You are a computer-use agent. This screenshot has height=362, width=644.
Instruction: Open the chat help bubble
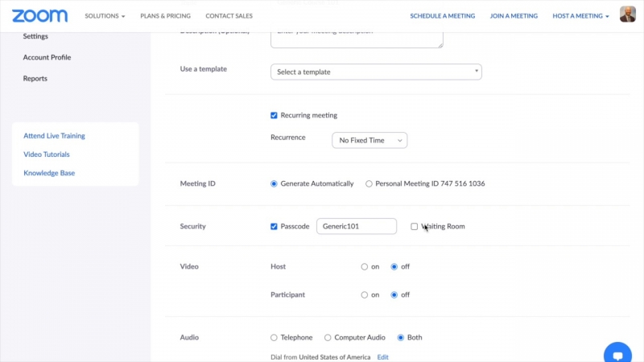[617, 354]
